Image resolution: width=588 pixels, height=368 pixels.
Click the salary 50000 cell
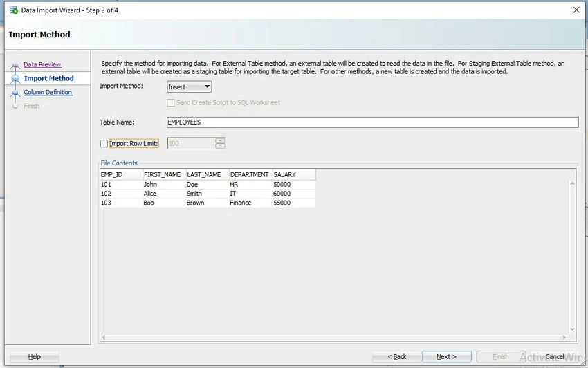click(294, 185)
